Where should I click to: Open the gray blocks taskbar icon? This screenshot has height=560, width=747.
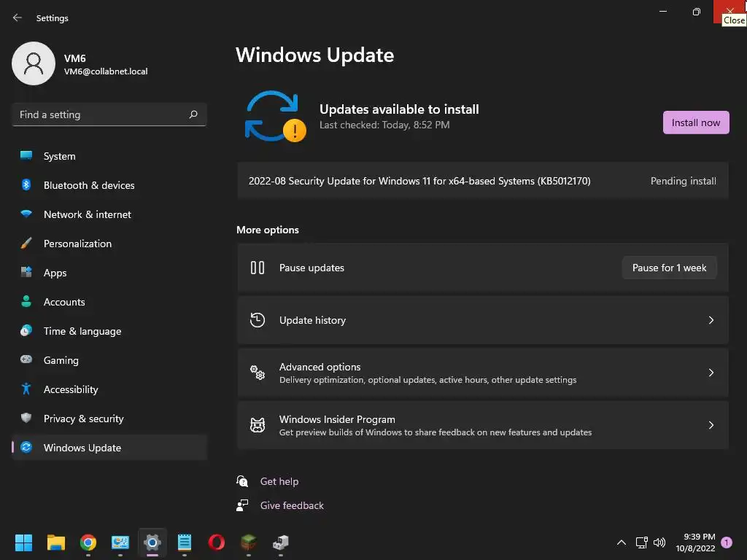click(x=281, y=542)
